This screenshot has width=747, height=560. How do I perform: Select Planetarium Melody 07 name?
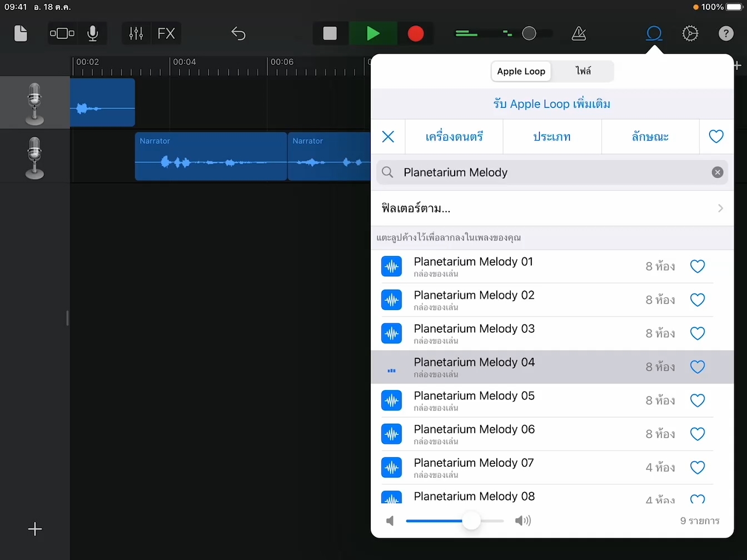pyautogui.click(x=474, y=463)
